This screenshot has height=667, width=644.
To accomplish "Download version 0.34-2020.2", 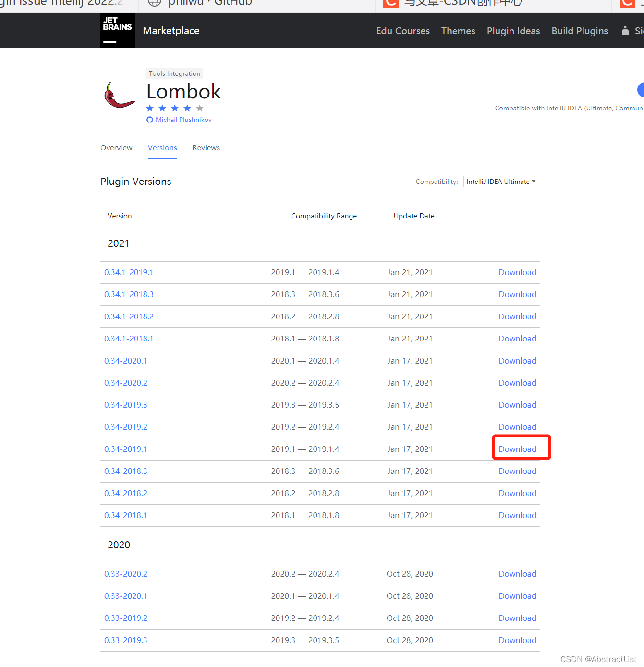I will click(517, 383).
